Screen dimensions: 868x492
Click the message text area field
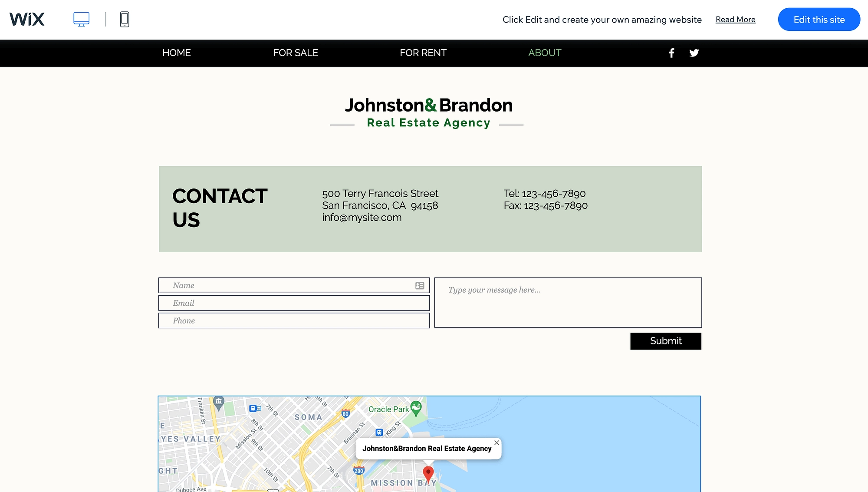click(568, 302)
